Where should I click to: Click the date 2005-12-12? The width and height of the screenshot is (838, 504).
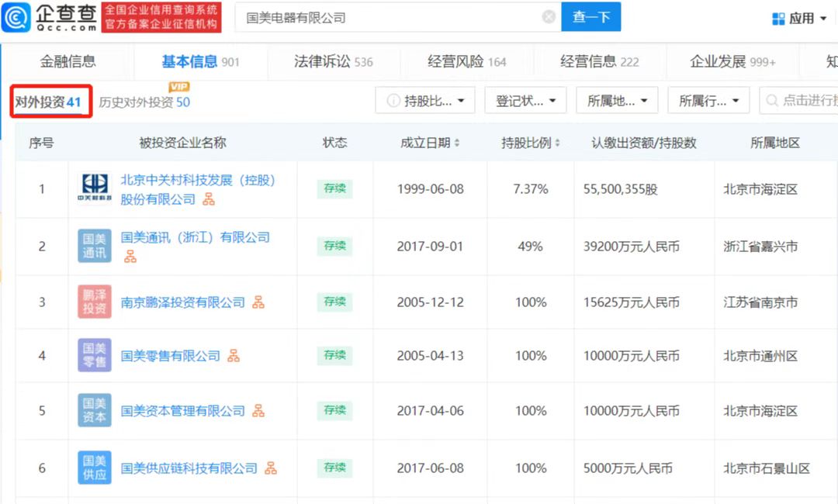pyautogui.click(x=430, y=302)
